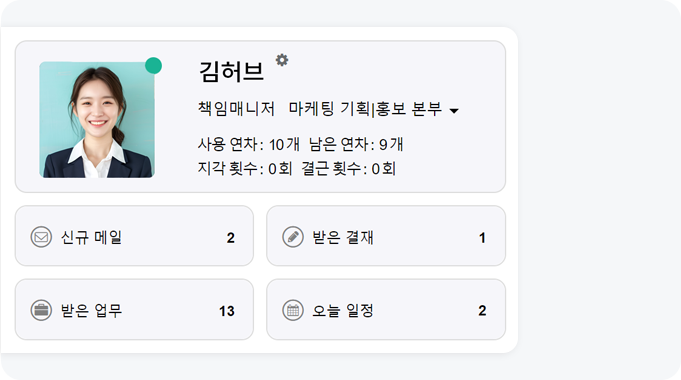Expand the department dropdown arrow
The image size is (681, 380).
click(x=454, y=111)
